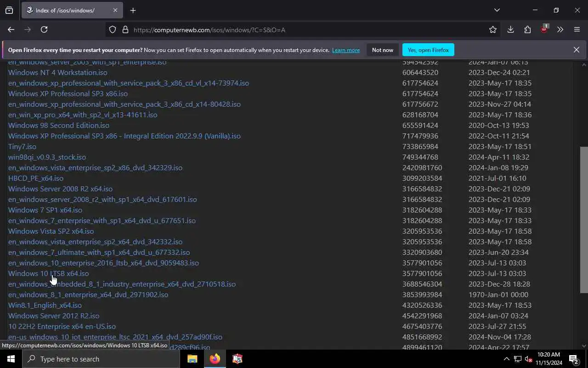
Task: Open the xp_professional x14-80428.iso link
Action: pos(124,104)
